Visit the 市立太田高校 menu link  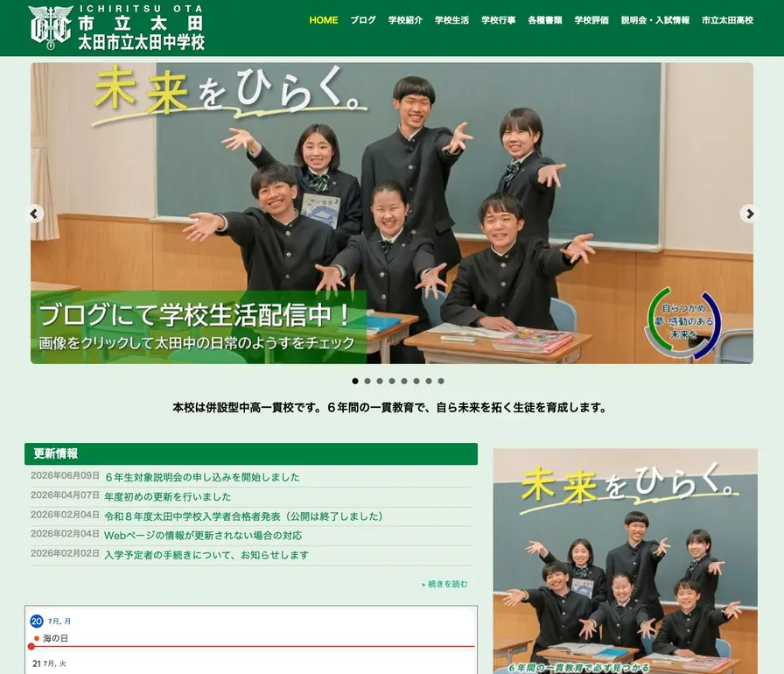click(727, 20)
